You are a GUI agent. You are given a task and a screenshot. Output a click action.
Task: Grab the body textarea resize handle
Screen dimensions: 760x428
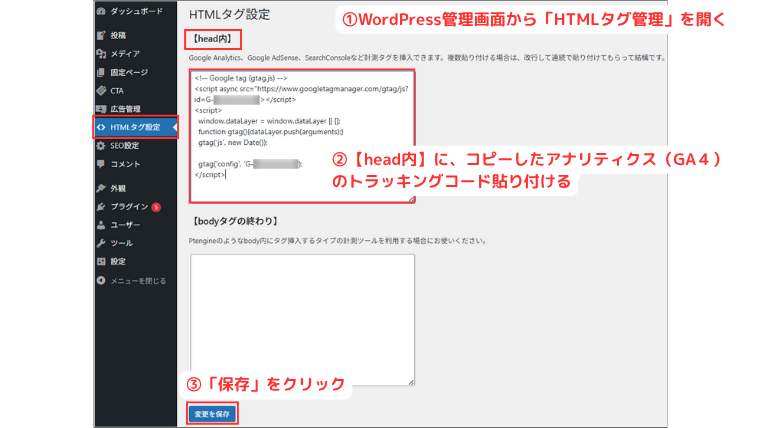click(411, 382)
